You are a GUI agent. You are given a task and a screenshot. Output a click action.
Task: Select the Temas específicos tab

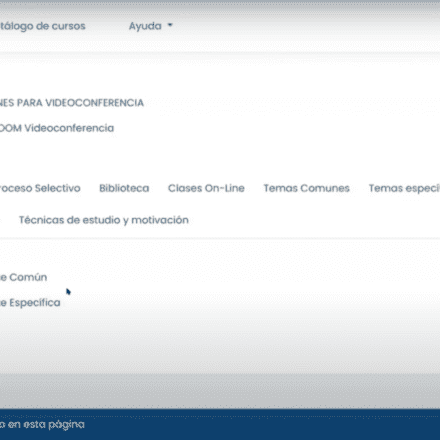[x=404, y=188]
